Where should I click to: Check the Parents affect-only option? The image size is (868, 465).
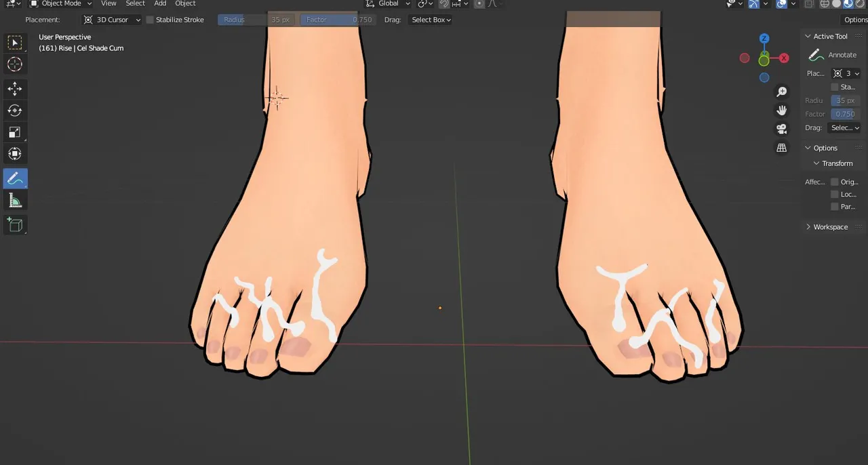[835, 206]
